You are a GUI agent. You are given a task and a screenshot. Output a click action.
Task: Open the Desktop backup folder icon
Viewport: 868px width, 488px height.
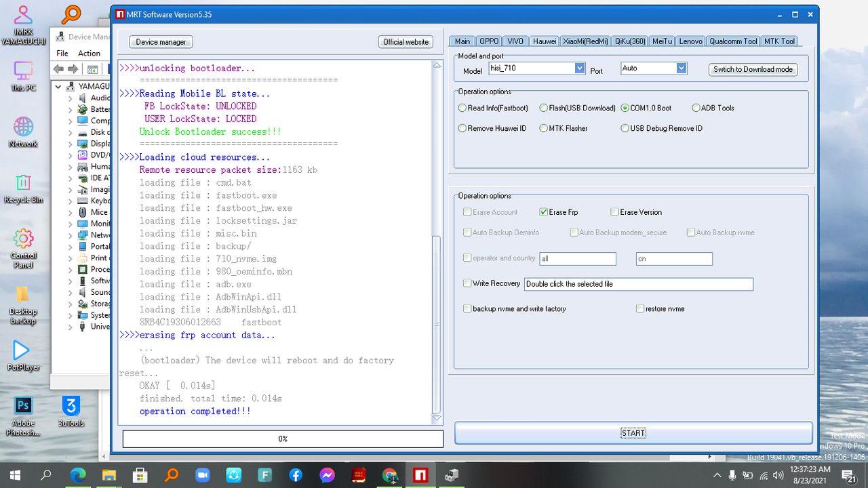tap(23, 304)
